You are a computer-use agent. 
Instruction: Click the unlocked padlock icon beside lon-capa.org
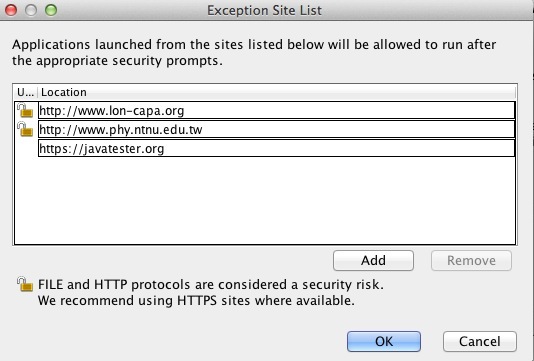25,111
